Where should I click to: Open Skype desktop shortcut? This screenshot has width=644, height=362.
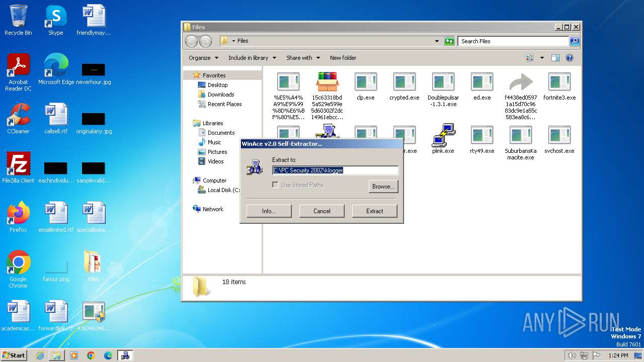point(55,20)
